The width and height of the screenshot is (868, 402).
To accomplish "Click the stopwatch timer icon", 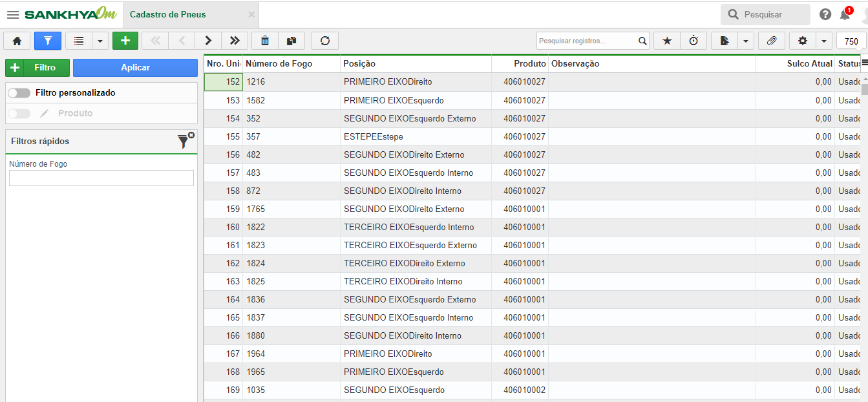I will (693, 41).
